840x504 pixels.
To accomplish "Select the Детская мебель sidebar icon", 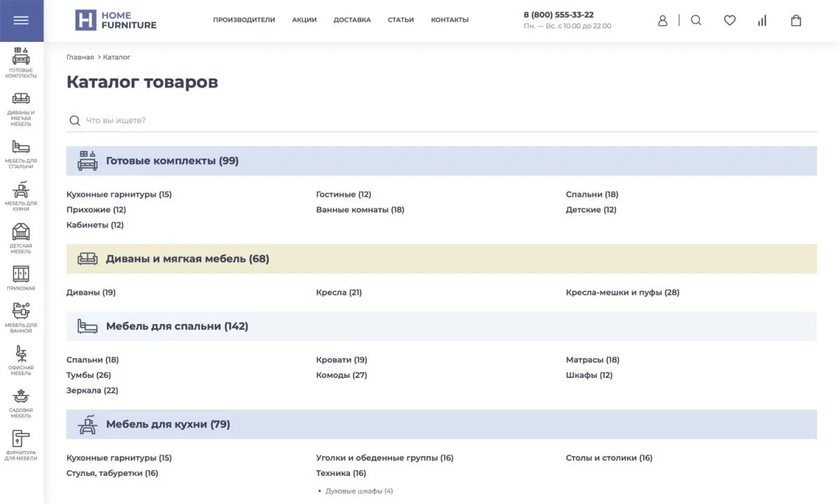I will pos(21,238).
